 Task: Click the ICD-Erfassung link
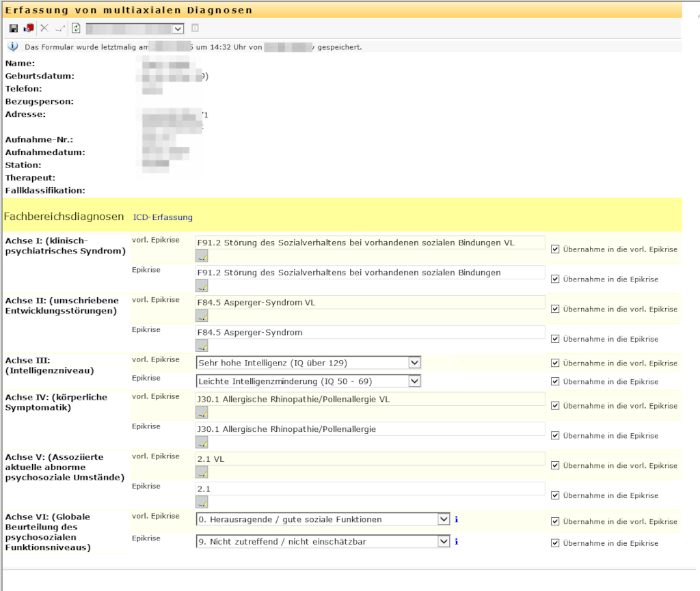[163, 217]
